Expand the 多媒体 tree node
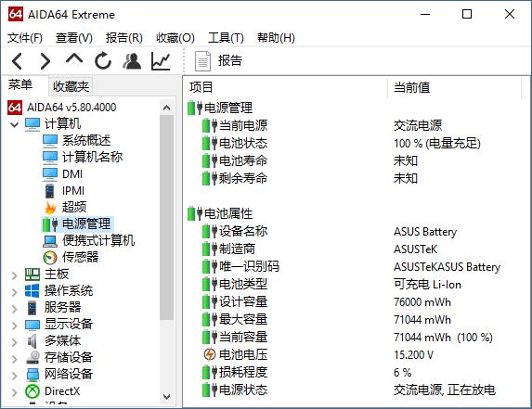This screenshot has height=409, width=532. pos(14,342)
